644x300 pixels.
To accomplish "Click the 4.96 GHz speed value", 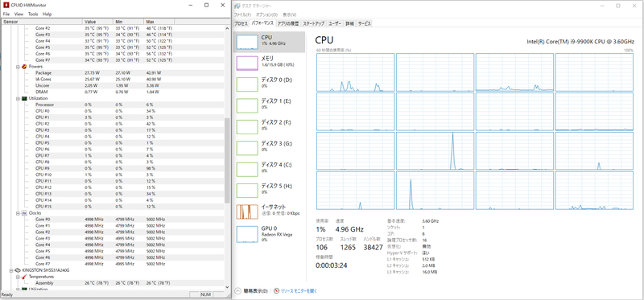I will [x=349, y=229].
